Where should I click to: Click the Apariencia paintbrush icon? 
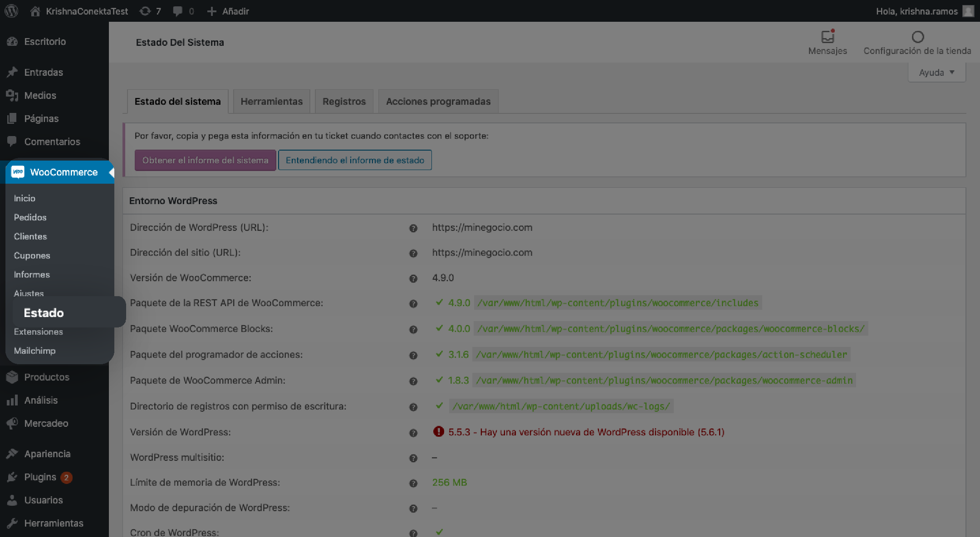point(12,454)
